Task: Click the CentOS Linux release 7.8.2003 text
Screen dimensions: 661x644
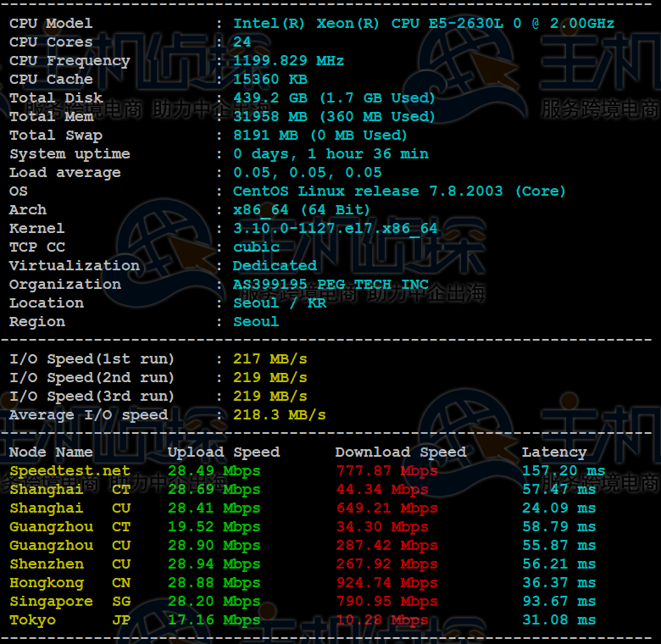Action: pos(399,192)
